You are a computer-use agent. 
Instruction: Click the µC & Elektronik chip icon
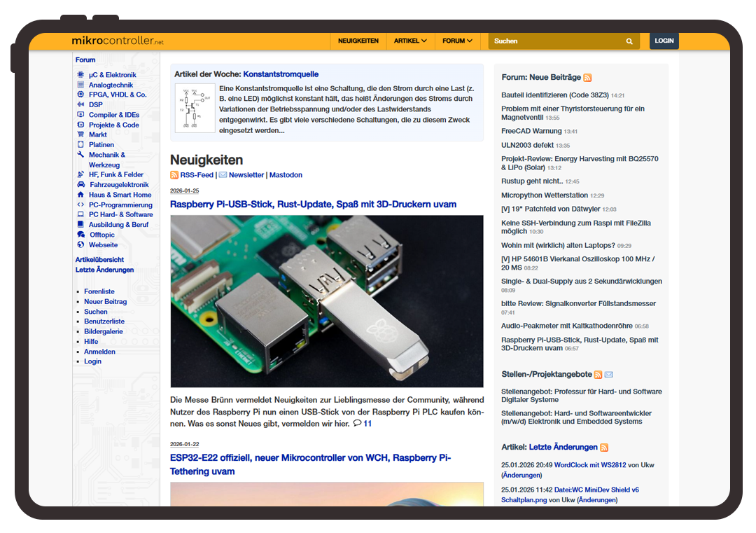[x=80, y=75]
